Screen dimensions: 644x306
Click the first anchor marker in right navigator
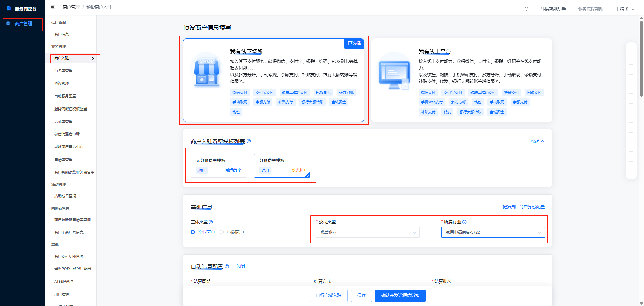point(631,55)
